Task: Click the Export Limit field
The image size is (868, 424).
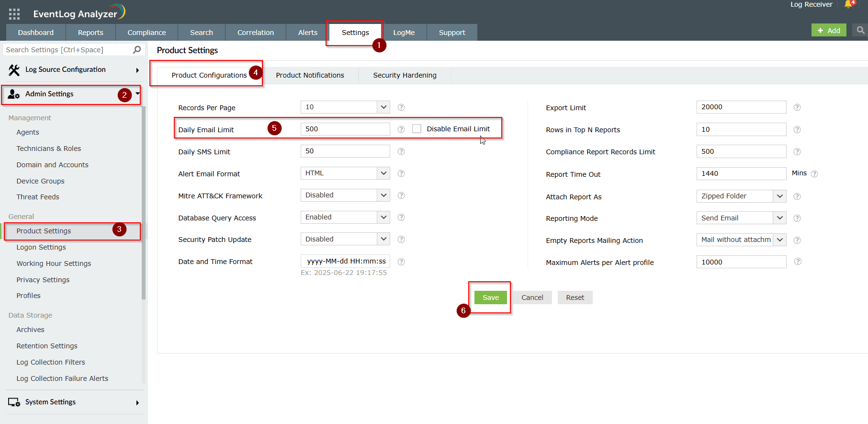Action: [741, 107]
